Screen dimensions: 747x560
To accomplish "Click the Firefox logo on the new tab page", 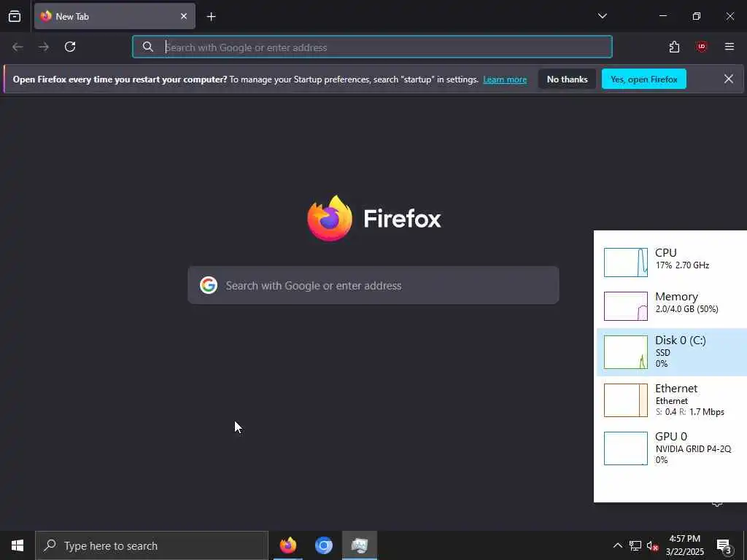I will (x=330, y=218).
